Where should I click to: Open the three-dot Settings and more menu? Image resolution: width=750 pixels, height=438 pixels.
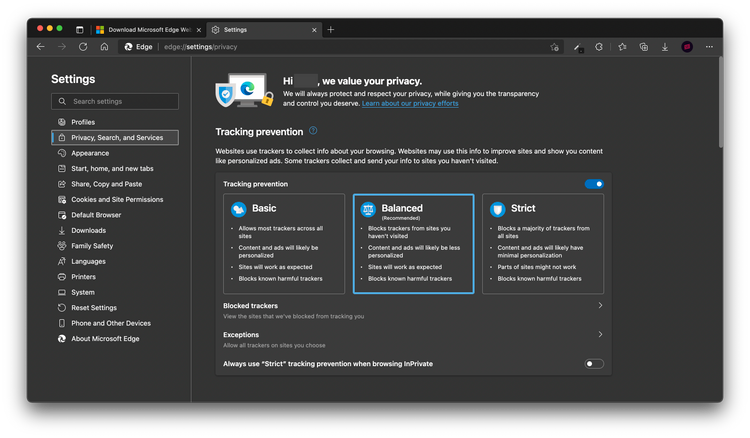pos(709,47)
